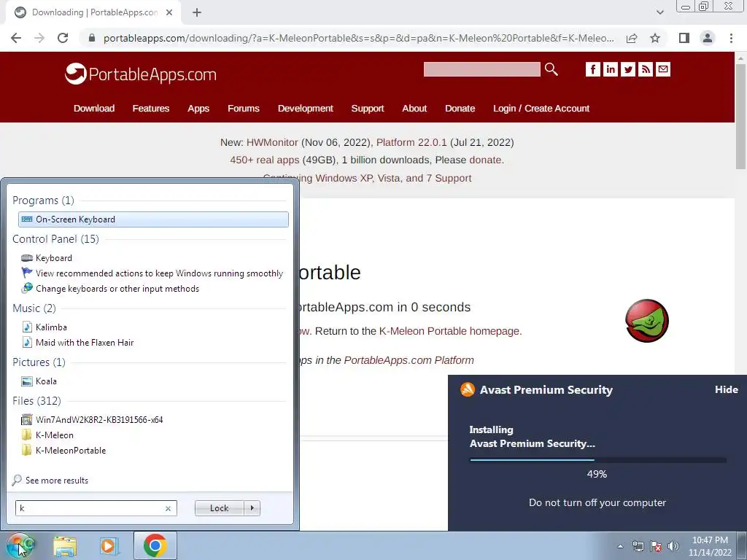The height and width of the screenshot is (560, 747).
Task: Show hidden tray icons arrow
Action: pyautogui.click(x=620, y=546)
